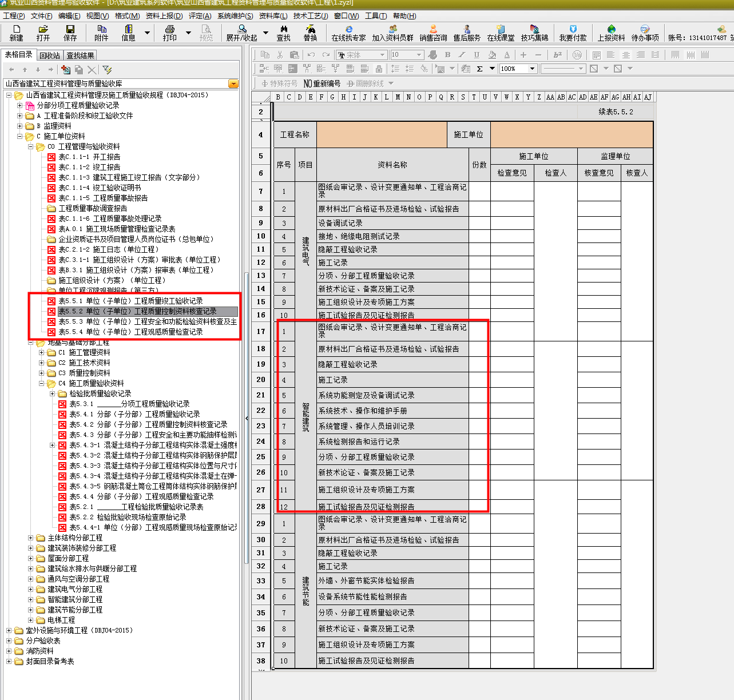Open the 替换 replace tool
This screenshot has height=700, width=734.
[310, 33]
